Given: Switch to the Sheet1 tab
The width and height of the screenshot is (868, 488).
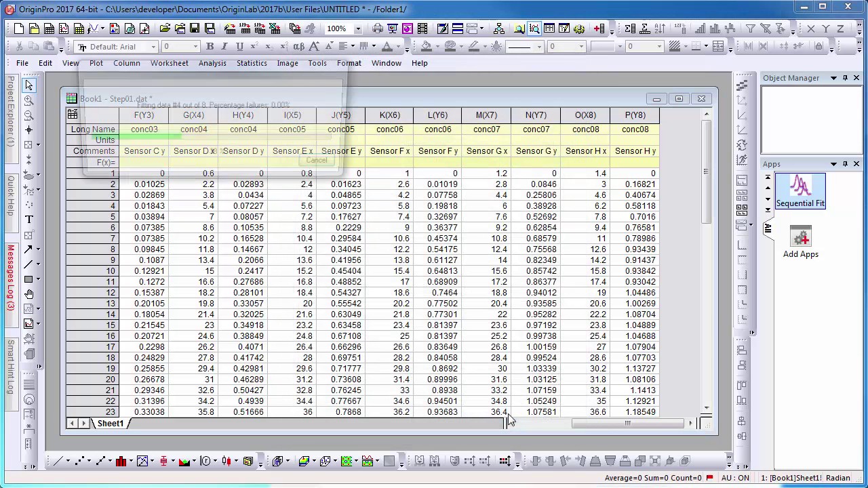Looking at the screenshot, I should point(110,424).
